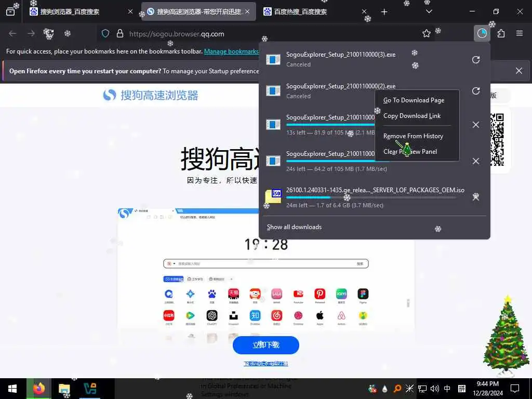The height and width of the screenshot is (399, 532).
Task: Close the 搜狗高速浏览器 tab
Action: click(247, 11)
